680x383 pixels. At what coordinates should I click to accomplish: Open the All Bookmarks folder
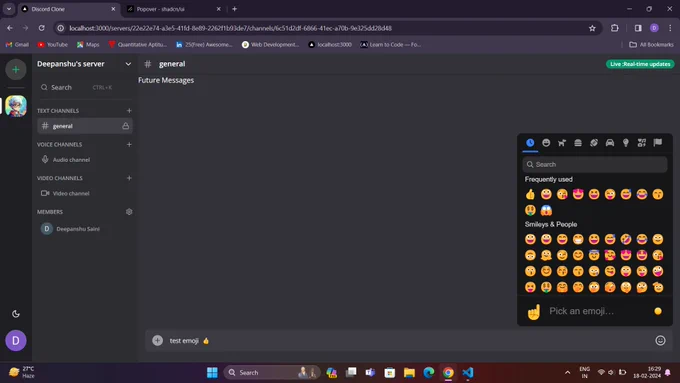tap(651, 45)
